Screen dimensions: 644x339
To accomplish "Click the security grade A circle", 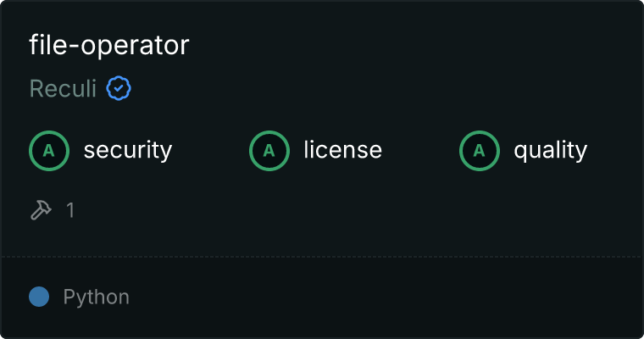I will click(x=49, y=151).
